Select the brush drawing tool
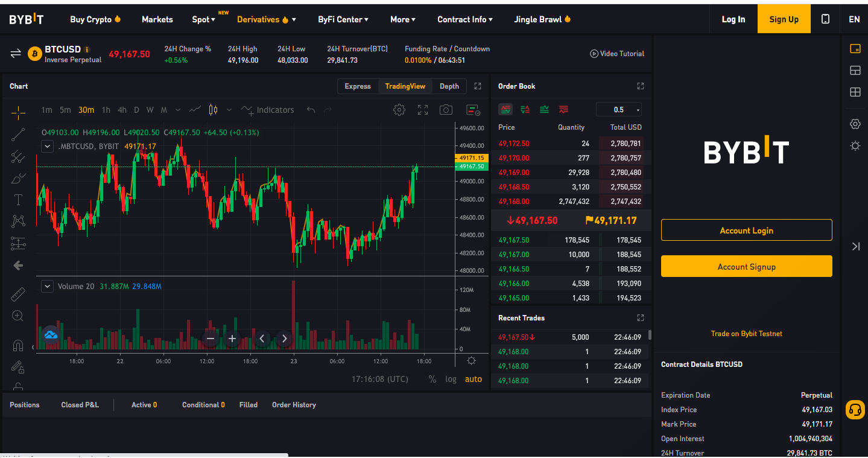The width and height of the screenshot is (868, 458). point(18,179)
